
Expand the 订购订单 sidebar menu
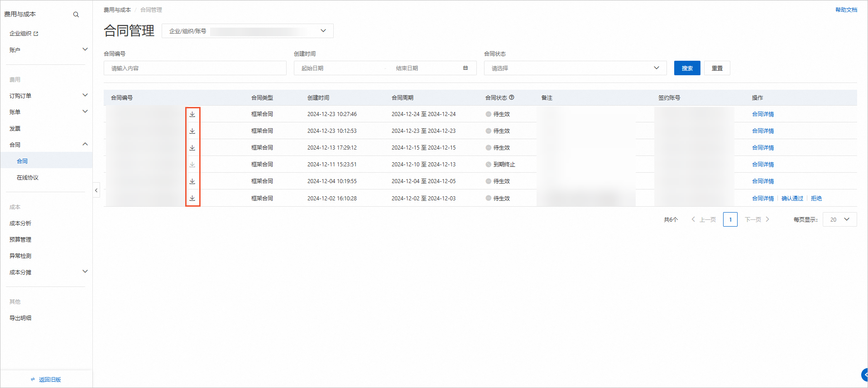pos(85,95)
